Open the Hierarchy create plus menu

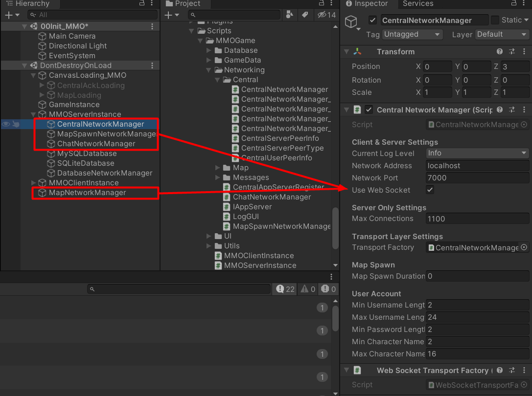tap(12, 15)
